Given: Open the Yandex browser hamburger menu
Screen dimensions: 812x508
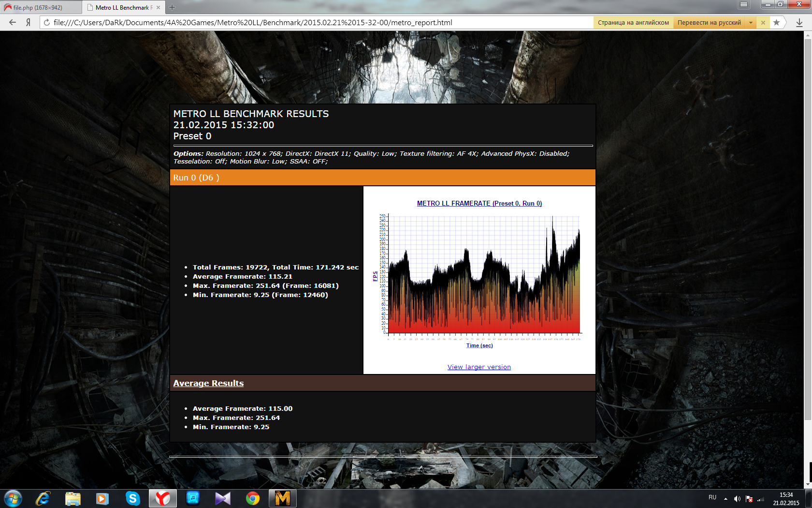Looking at the screenshot, I should point(744,4).
